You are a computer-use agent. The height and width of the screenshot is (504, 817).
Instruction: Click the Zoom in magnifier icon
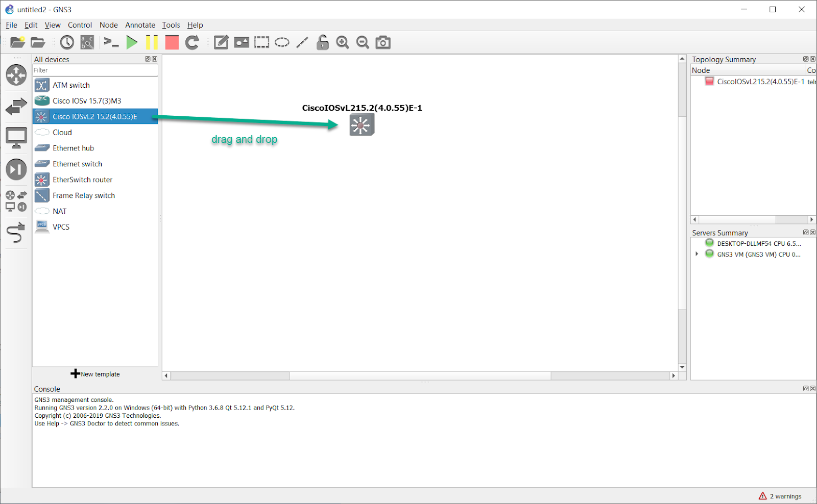click(343, 42)
